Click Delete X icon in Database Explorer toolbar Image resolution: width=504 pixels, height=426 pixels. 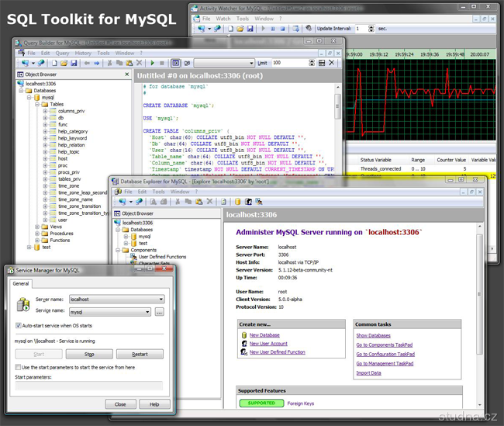click(x=210, y=201)
